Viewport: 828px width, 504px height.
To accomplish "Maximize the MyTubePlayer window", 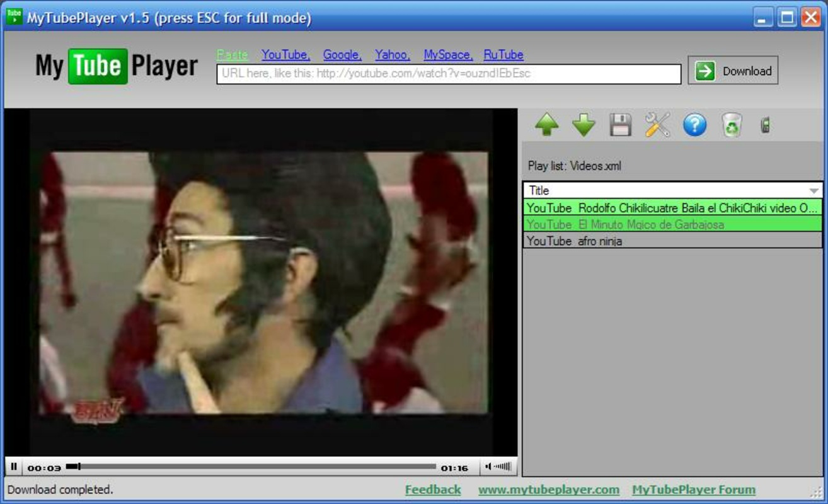I will click(x=787, y=17).
